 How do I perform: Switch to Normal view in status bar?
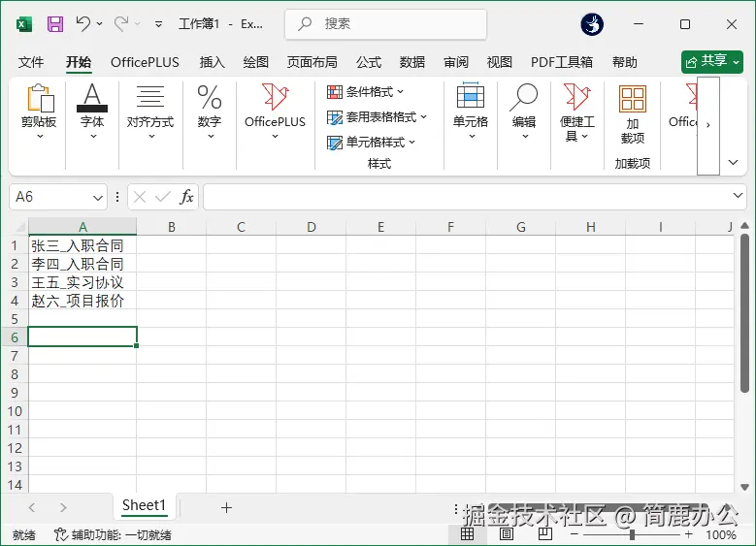(x=467, y=534)
